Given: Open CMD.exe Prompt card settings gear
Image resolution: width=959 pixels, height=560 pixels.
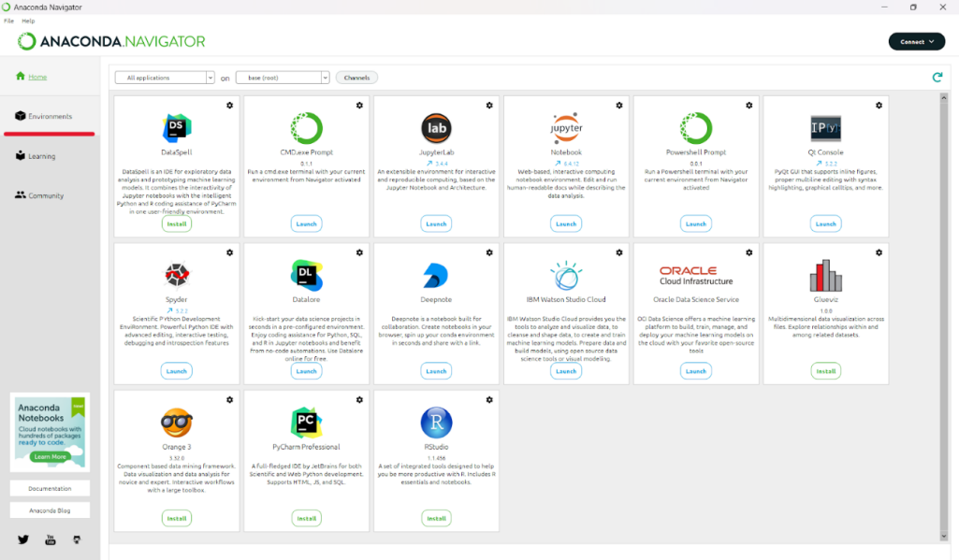Looking at the screenshot, I should coord(359,105).
